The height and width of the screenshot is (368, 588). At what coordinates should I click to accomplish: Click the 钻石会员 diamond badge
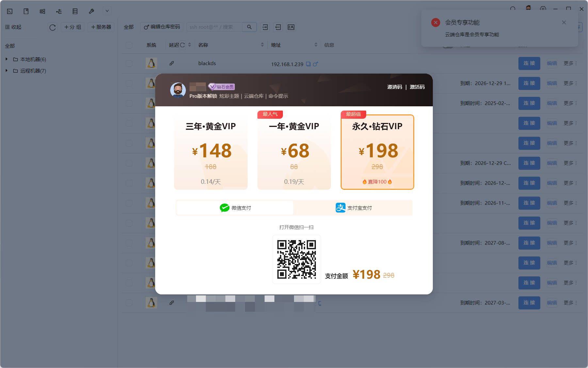pos(221,87)
